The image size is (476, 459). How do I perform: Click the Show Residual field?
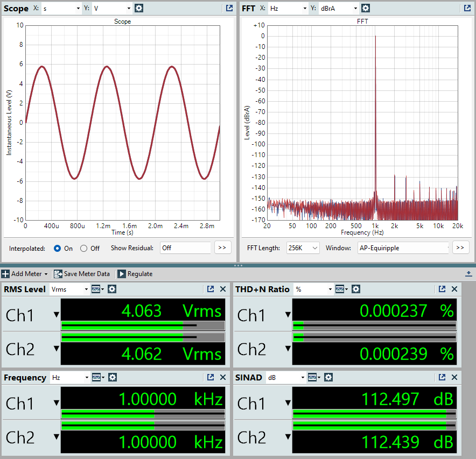(185, 248)
